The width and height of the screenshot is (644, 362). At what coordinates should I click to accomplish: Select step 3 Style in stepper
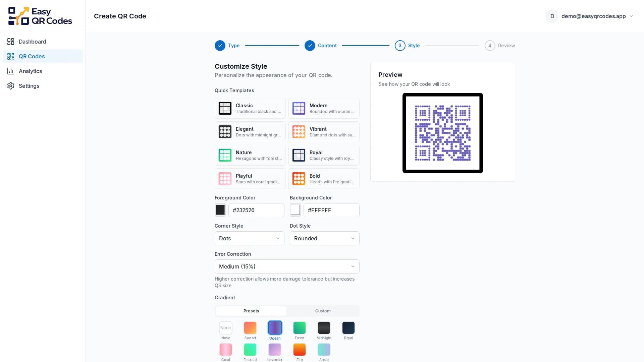point(407,46)
